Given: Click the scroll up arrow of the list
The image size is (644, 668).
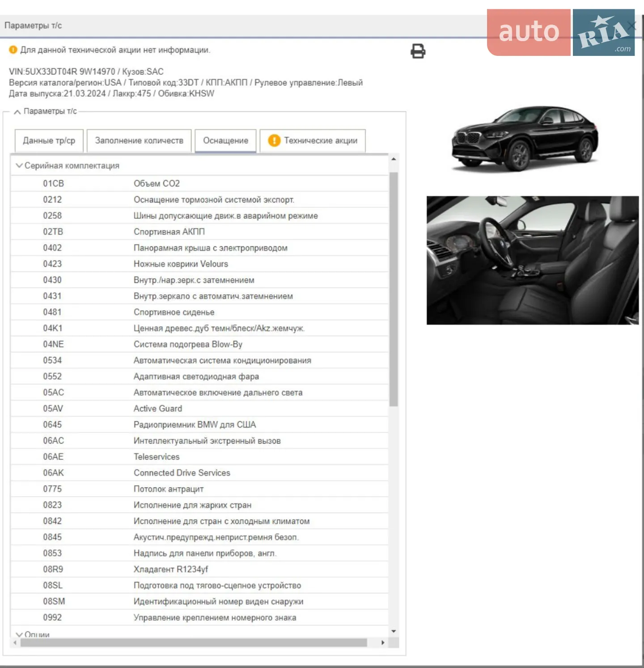Looking at the screenshot, I should coord(394,159).
